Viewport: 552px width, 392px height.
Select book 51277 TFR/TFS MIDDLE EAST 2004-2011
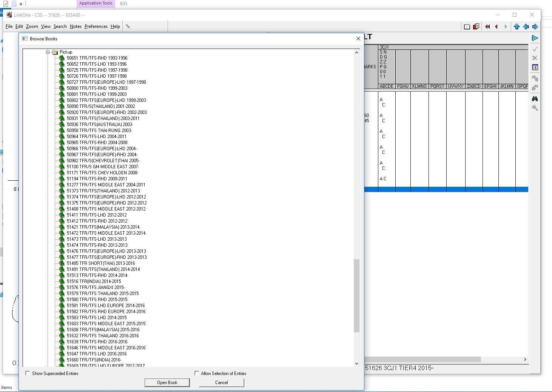pyautogui.click(x=106, y=185)
